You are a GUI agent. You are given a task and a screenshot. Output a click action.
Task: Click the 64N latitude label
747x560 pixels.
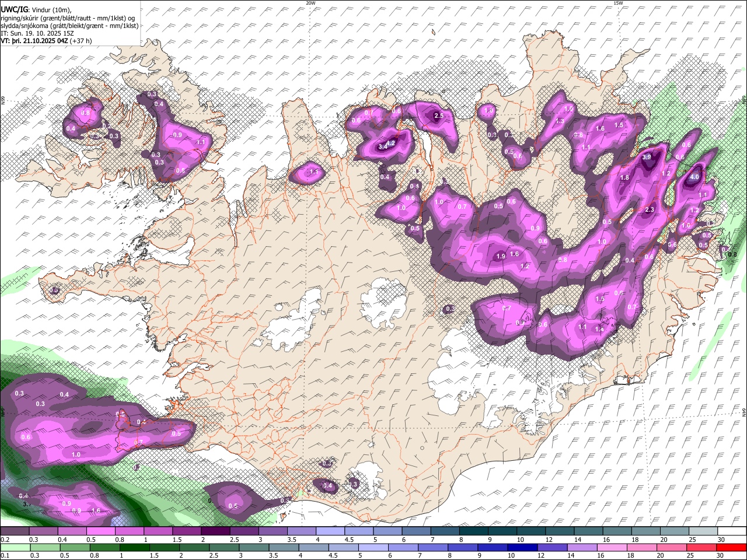pyautogui.click(x=743, y=412)
